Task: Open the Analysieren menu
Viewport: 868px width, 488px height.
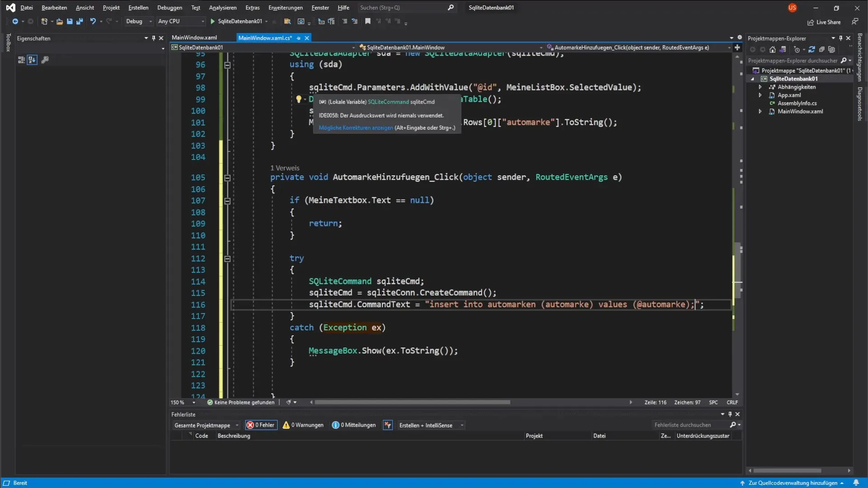Action: [222, 8]
